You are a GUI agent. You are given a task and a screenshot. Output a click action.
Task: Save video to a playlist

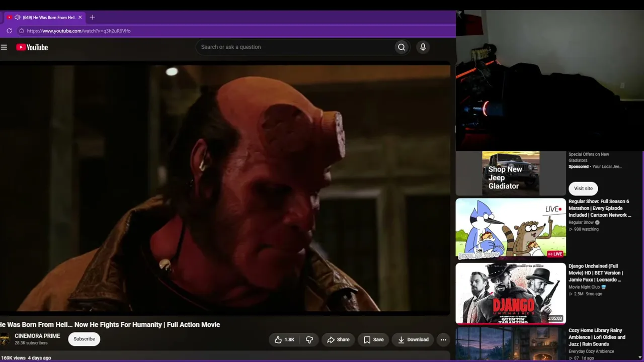click(x=373, y=340)
